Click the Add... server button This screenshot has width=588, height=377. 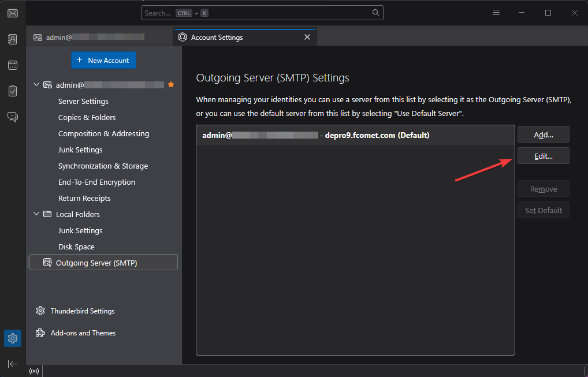pos(544,135)
